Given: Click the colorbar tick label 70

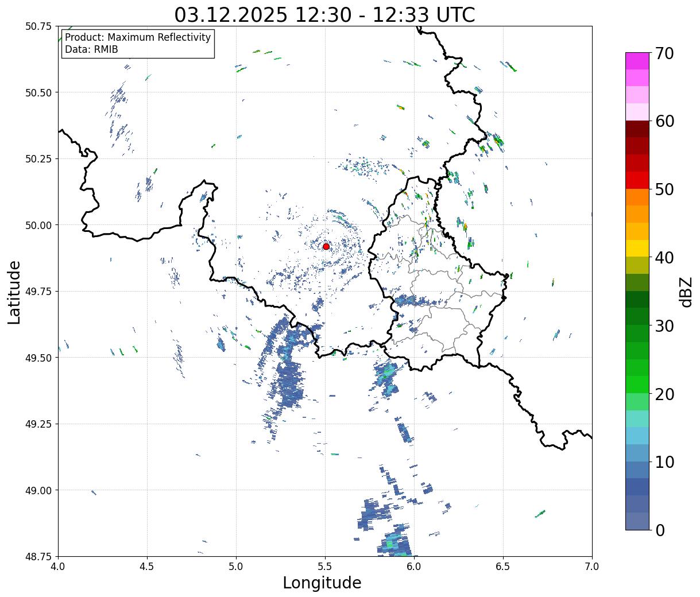Looking at the screenshot, I should 664,53.
